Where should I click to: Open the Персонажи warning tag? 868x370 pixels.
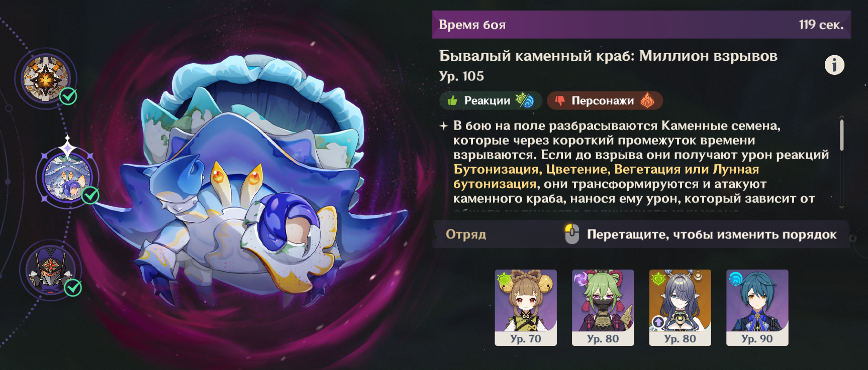(605, 100)
